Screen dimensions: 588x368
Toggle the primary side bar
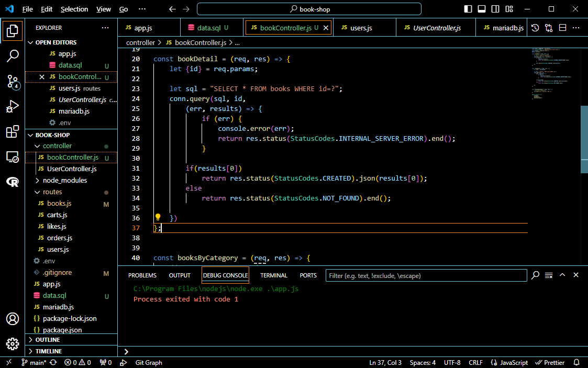pos(468,9)
